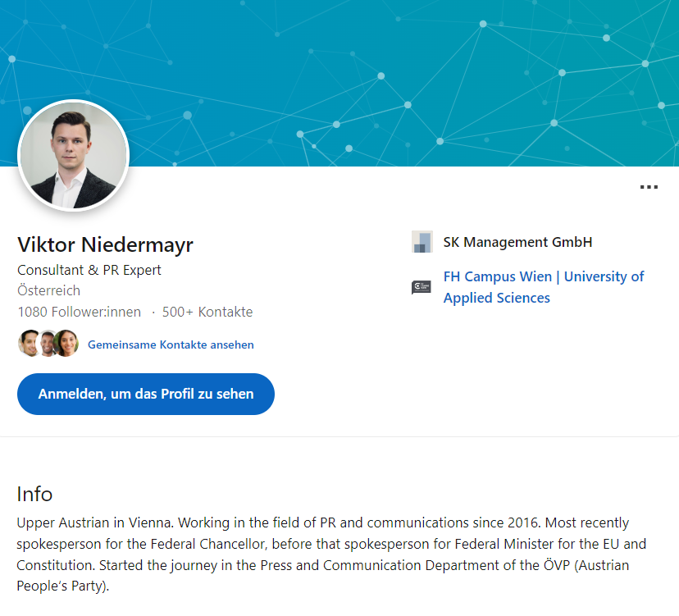Click the Viktor Niedermayr name heading
Viewport: 679px width, 616px height.
(105, 244)
